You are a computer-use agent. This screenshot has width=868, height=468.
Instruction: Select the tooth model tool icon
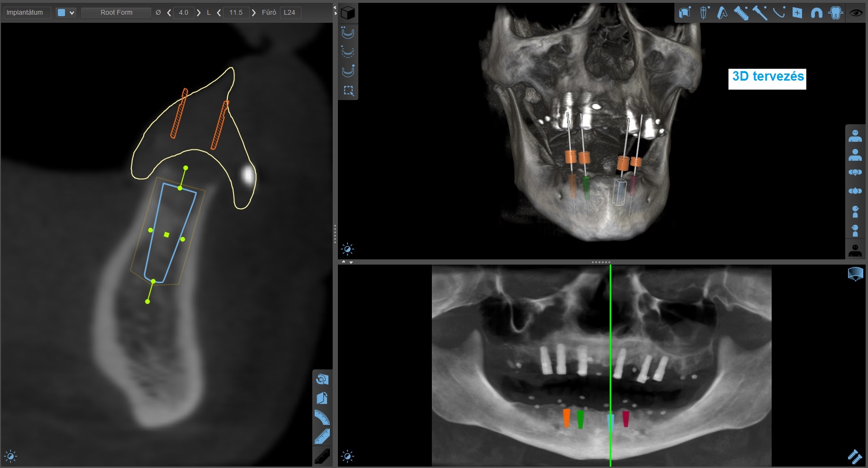835,13
